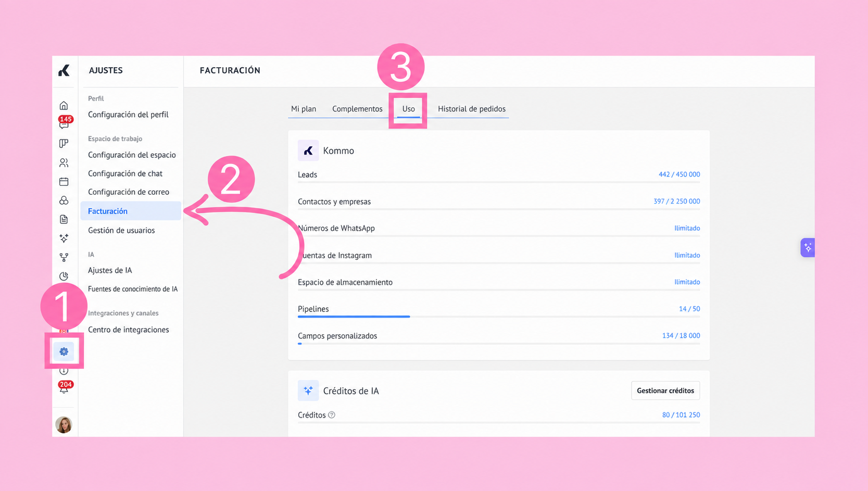Go to Configuración de correo
868x491 pixels.
(129, 192)
